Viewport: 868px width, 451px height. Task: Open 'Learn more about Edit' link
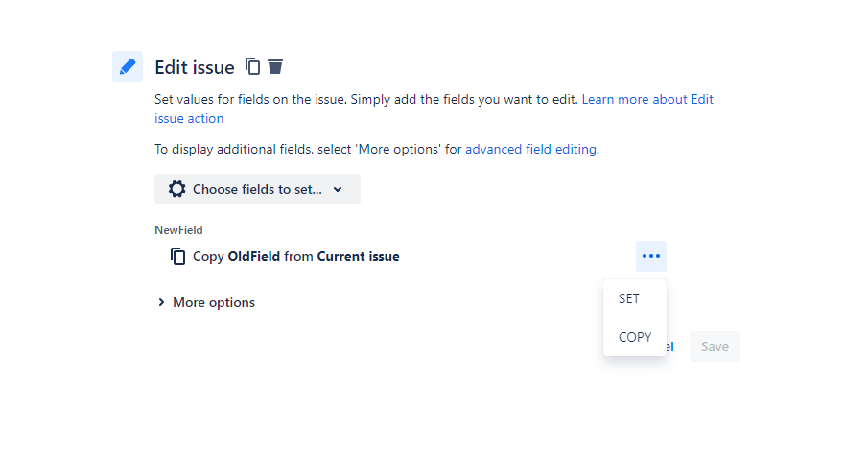[x=647, y=99]
